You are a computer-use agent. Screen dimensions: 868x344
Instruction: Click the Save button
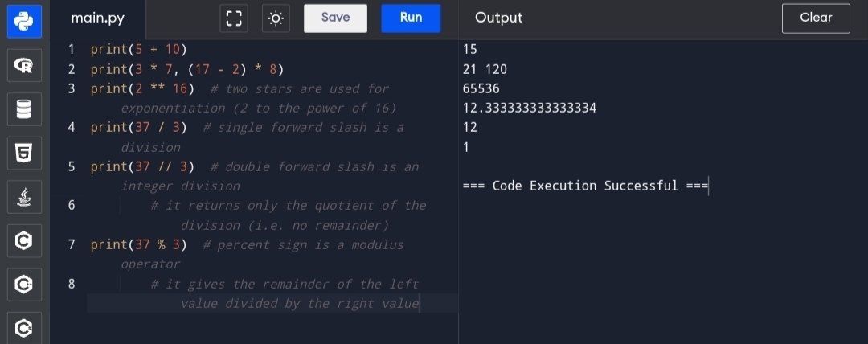click(335, 18)
